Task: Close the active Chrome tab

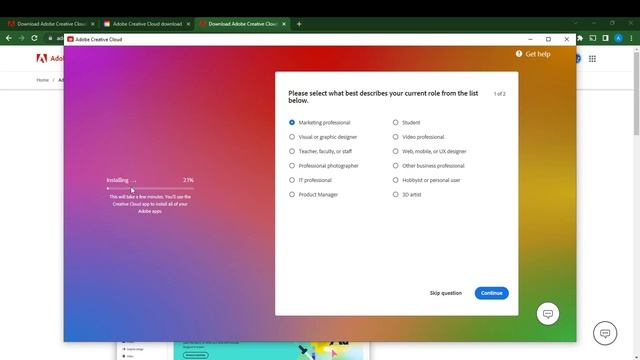Action: coord(284,24)
